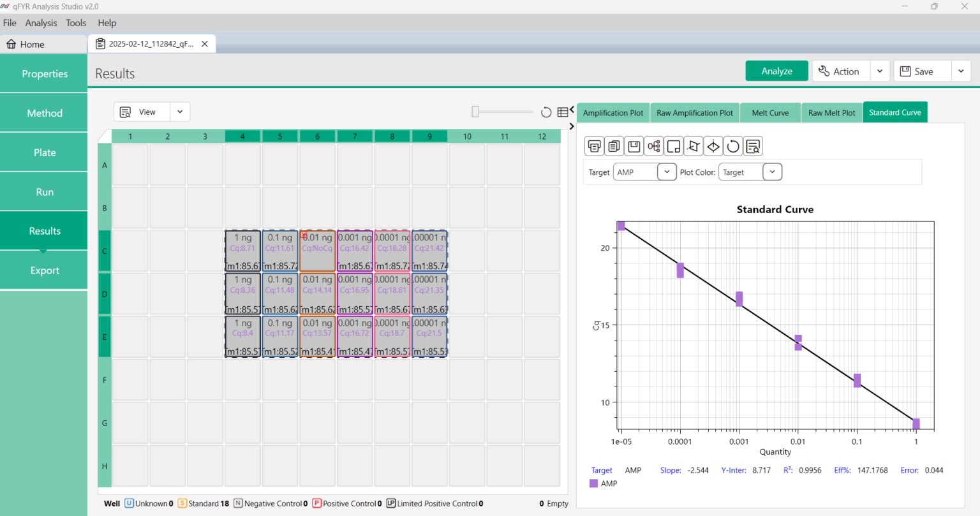Click the save plot floppy disk icon
980x516 pixels.
pos(634,146)
